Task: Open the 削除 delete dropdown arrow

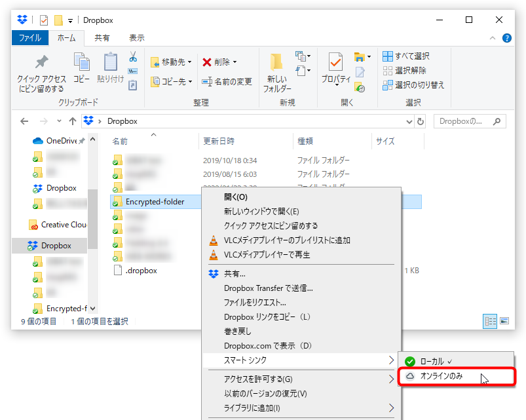Action: pos(235,62)
